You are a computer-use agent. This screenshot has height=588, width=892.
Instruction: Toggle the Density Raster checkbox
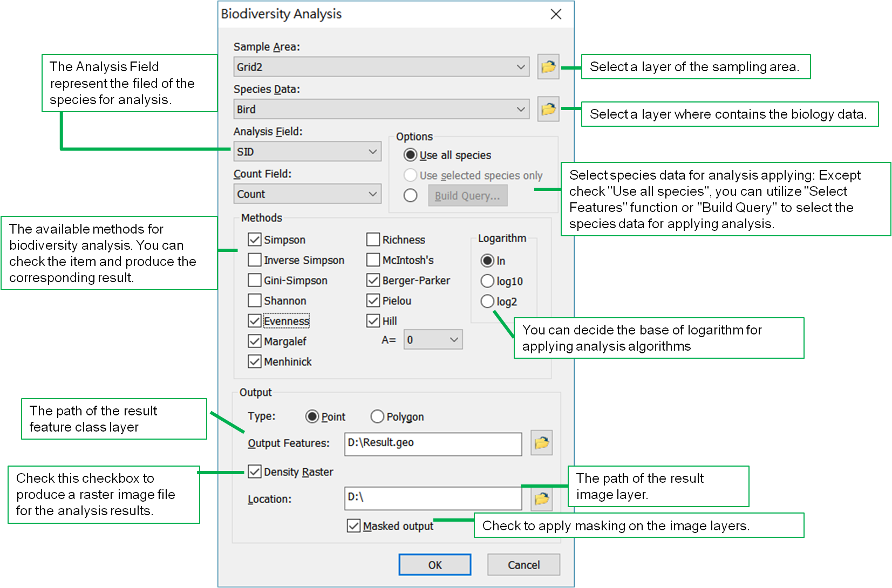tap(255, 472)
